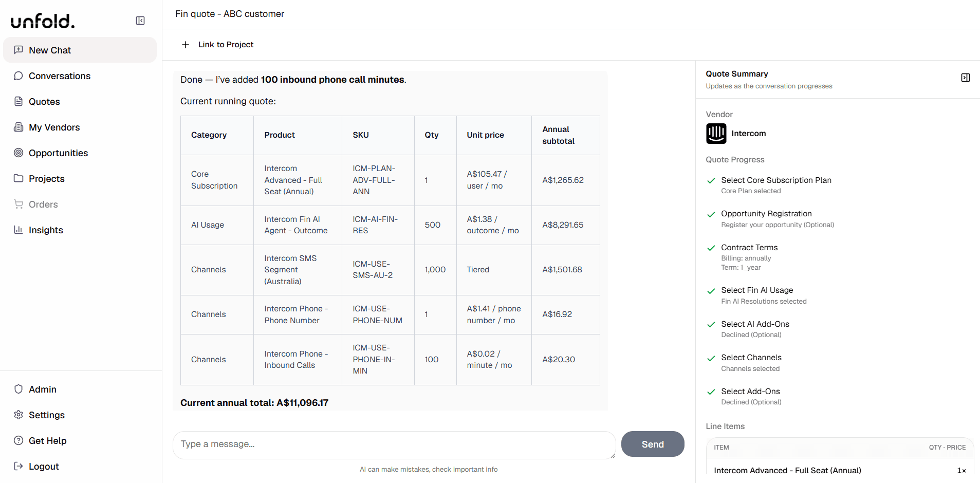Click the Intercom vendor name
980x483 pixels.
tap(749, 134)
